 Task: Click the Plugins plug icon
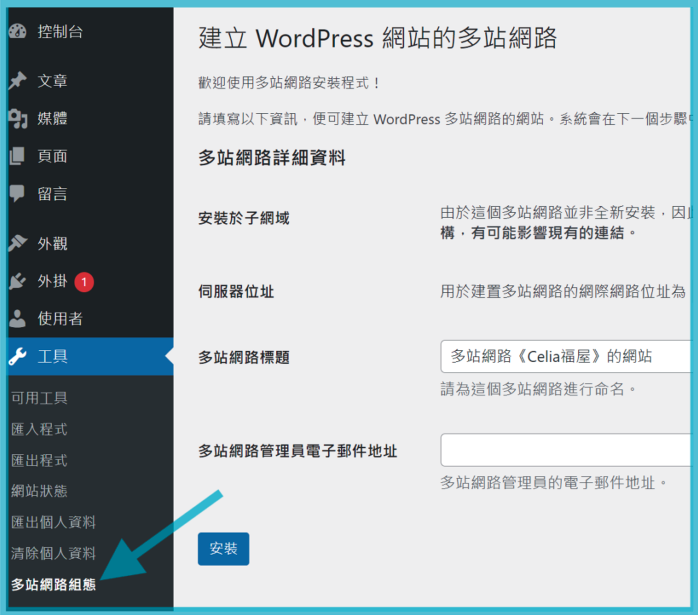tap(17, 282)
